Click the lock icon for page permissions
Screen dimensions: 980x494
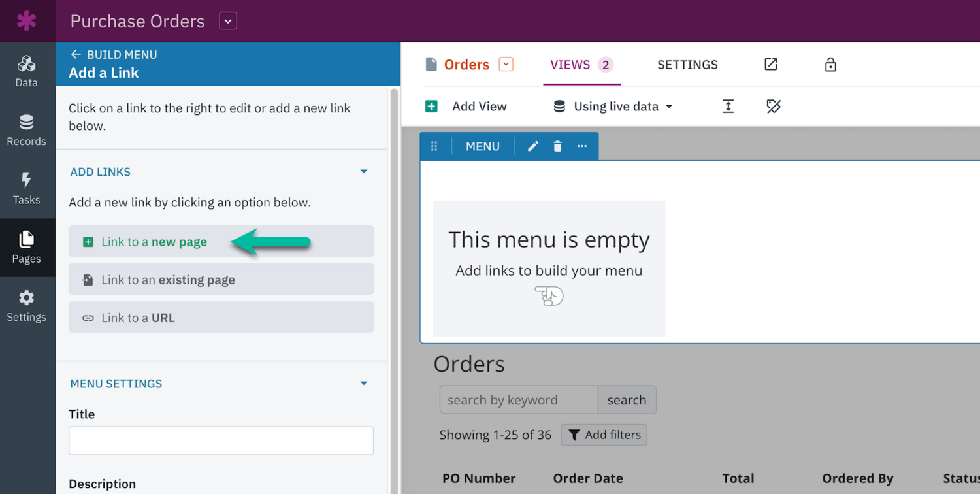(830, 64)
